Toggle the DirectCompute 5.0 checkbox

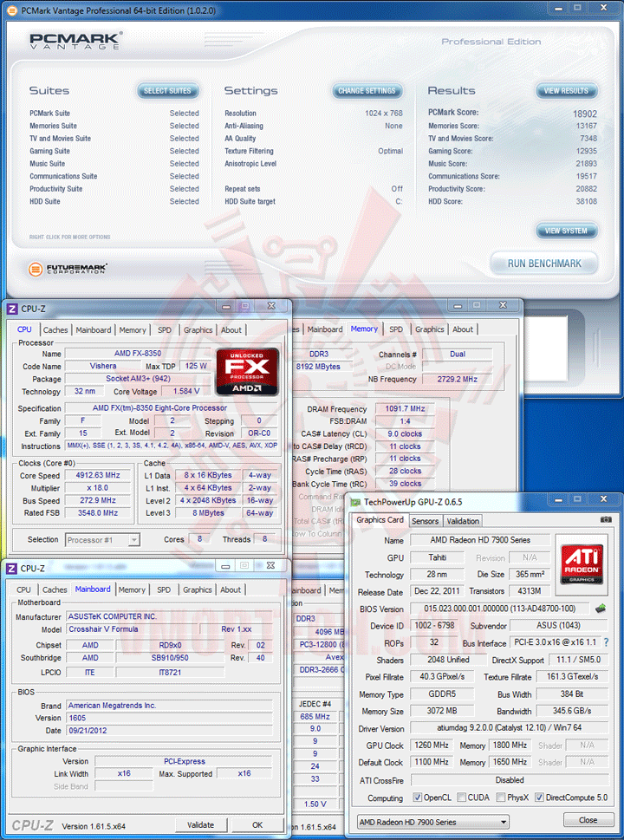pyautogui.click(x=539, y=798)
